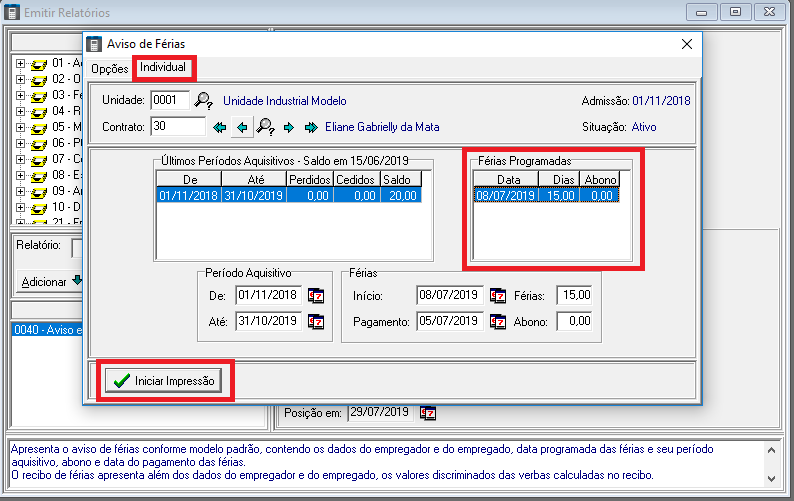Viewport: 794px width, 501px height.
Task: Expand tree node 05 in report list
Action: tap(21, 127)
